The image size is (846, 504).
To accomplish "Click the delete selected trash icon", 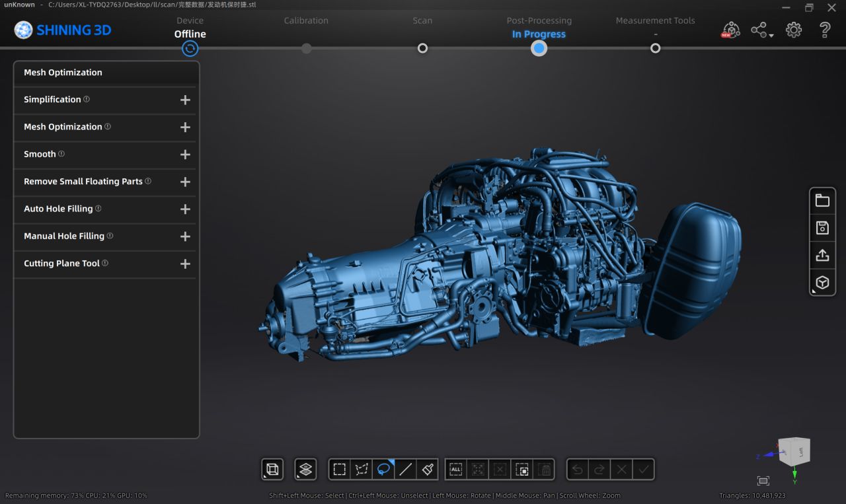I will click(x=544, y=470).
